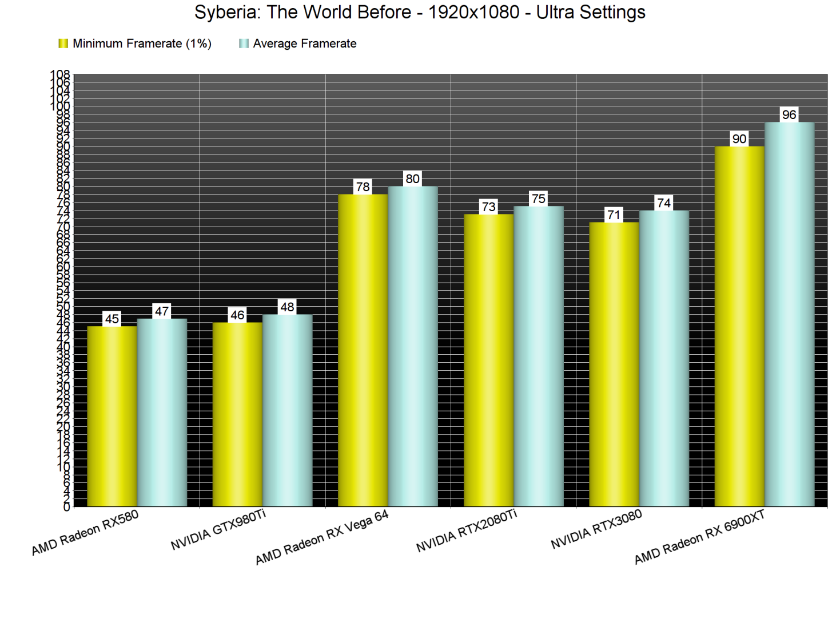Click the NVIDIA GTX980Ti average framerate bar
This screenshot has width=840, height=618.
point(287,410)
